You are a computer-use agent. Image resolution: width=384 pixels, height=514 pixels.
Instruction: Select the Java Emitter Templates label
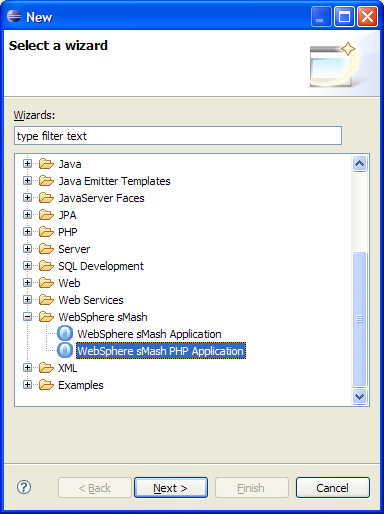(x=114, y=181)
